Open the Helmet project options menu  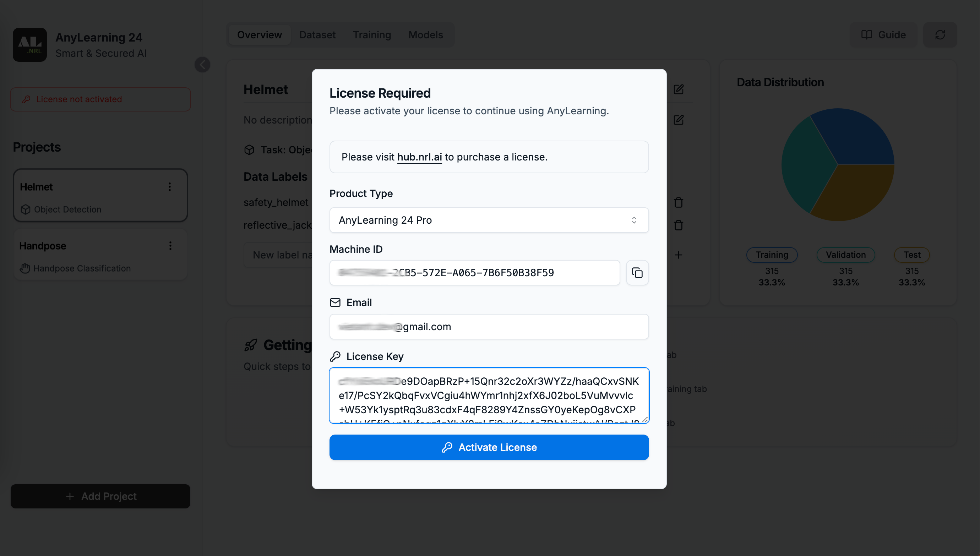170,187
